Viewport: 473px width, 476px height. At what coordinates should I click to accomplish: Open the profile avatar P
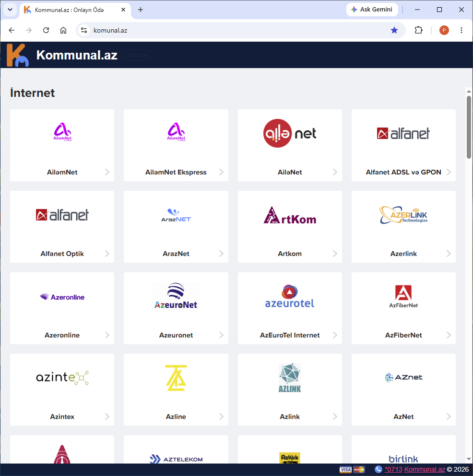click(444, 30)
